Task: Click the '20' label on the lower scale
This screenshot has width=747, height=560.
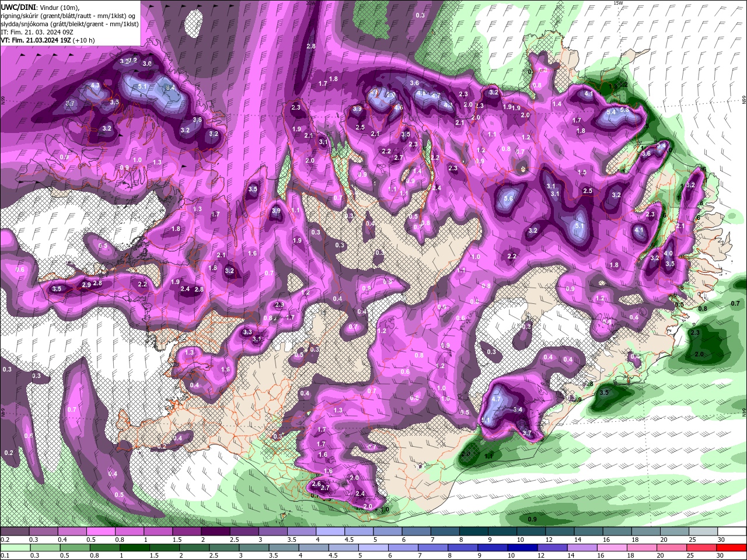Action: coord(662,556)
